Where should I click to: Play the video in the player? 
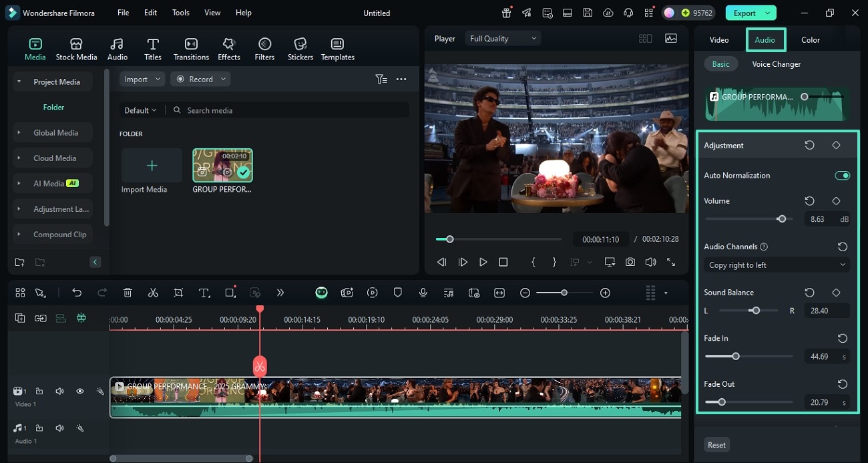coord(483,262)
